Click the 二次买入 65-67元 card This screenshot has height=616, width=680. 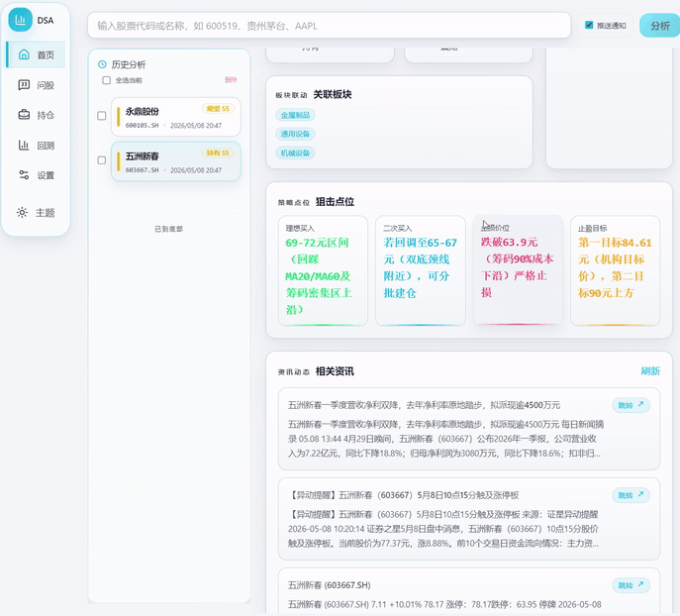point(421,270)
